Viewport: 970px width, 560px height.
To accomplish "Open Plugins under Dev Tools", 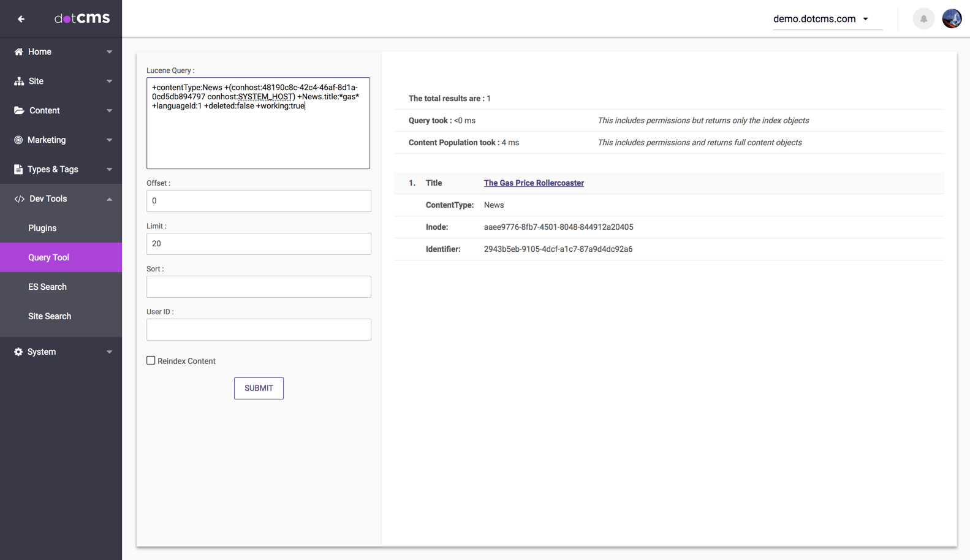I will (42, 228).
